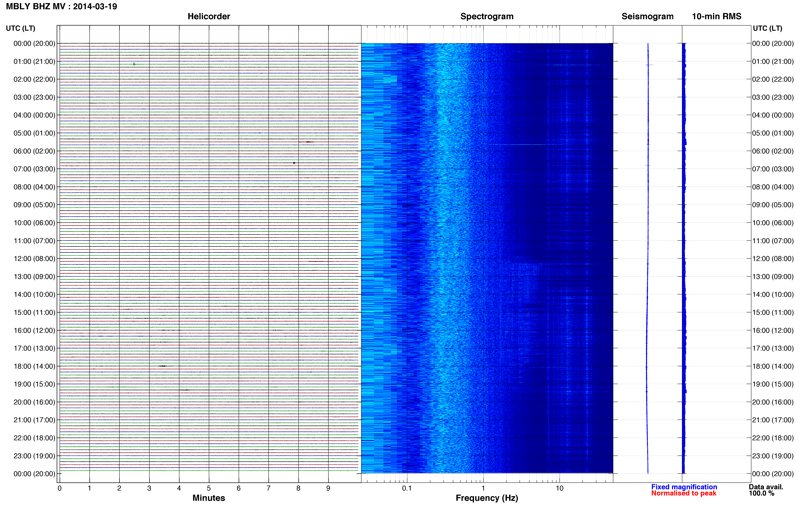Click the 'Spectrogram' panel heading
Image resolution: width=812 pixels, height=508 pixels.
coord(487,16)
